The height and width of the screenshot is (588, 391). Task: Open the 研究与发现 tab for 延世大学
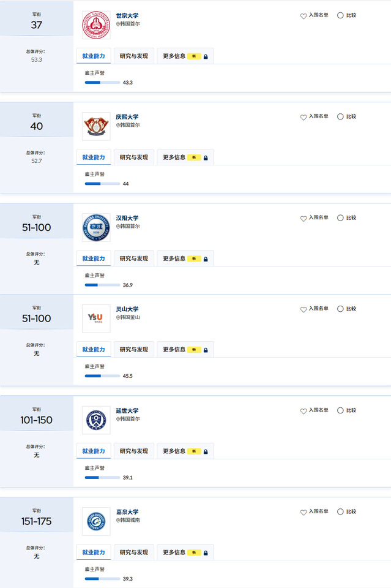coord(133,451)
